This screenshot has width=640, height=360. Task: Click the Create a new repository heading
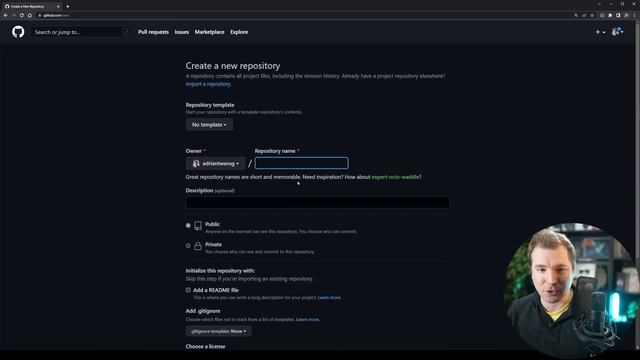pyautogui.click(x=233, y=66)
